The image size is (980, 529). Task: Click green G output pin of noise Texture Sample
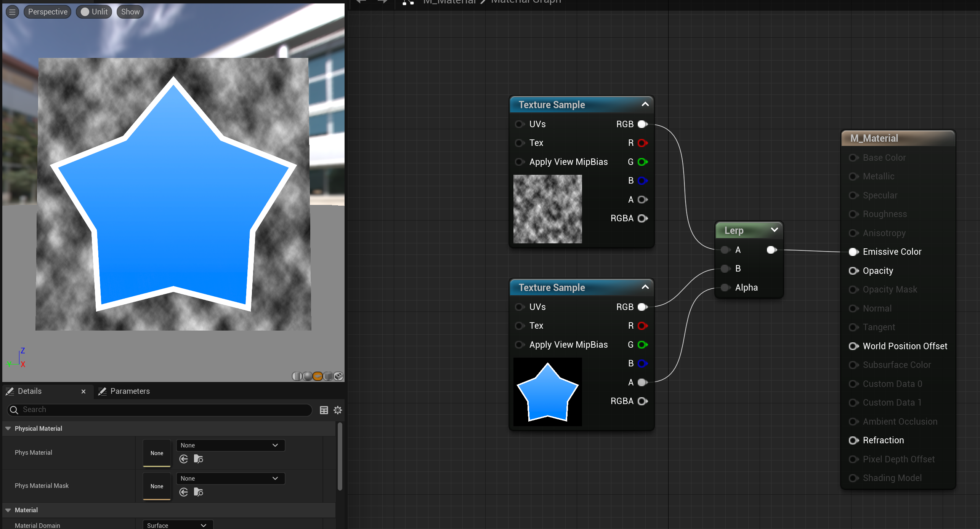643,162
